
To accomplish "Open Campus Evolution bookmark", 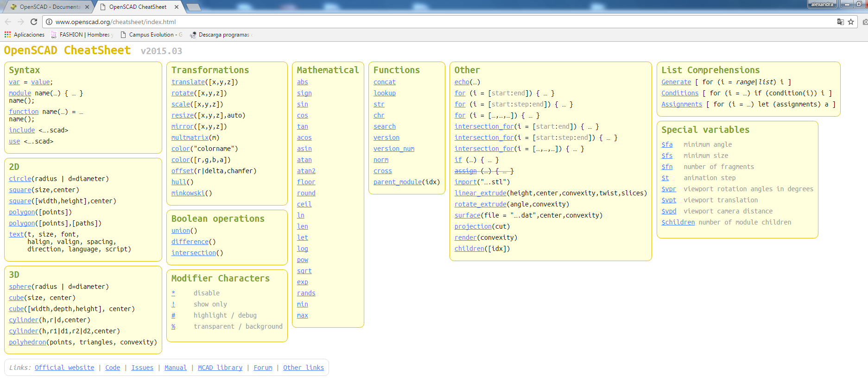I will (152, 35).
